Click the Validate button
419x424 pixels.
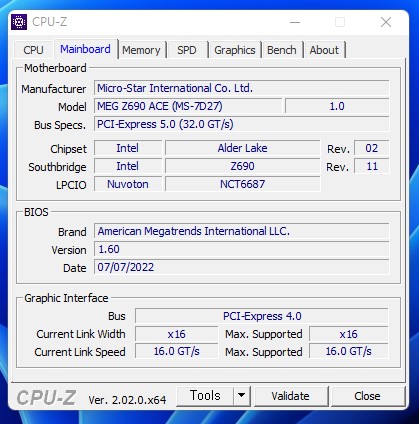click(290, 396)
